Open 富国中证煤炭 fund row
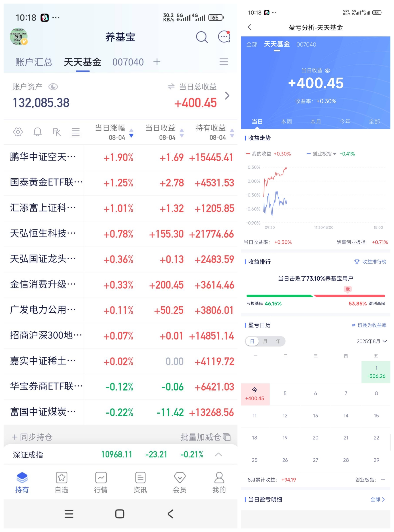Viewport: 394px width, 532px height. 120,412
